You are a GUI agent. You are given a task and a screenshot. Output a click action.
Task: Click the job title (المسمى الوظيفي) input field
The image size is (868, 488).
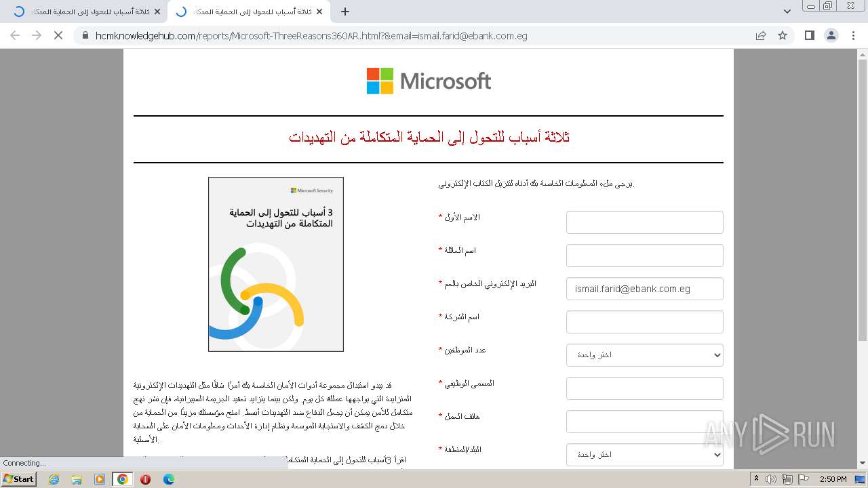click(645, 388)
